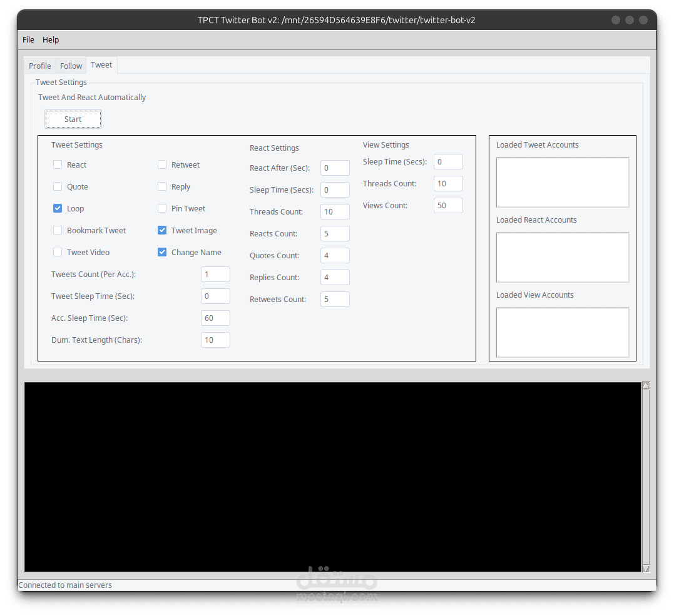Viewport: 674px width, 616px height.
Task: Click View Settings Sleep Time (Secs) field
Action: tap(448, 162)
